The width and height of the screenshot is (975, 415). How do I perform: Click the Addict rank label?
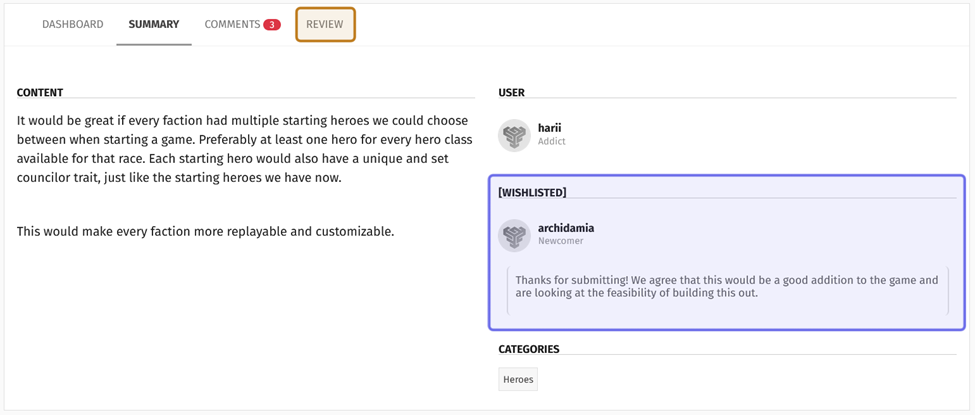[551, 142]
